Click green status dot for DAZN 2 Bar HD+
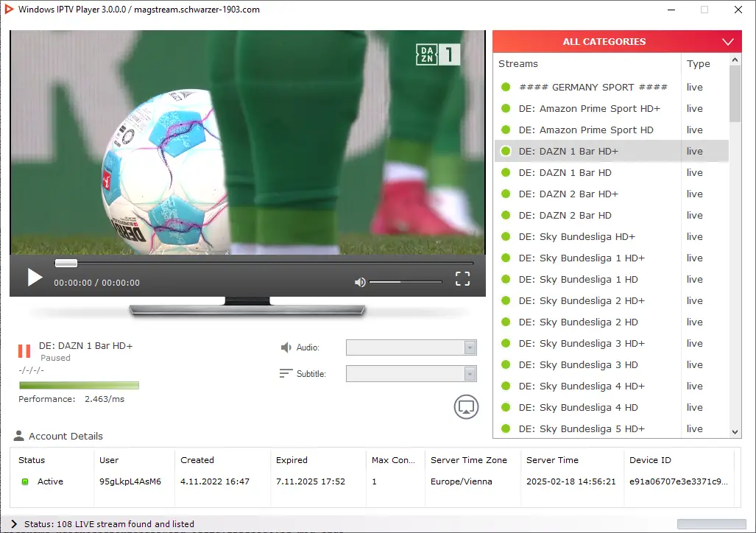Viewport: 756px width, 533px height. pos(506,194)
